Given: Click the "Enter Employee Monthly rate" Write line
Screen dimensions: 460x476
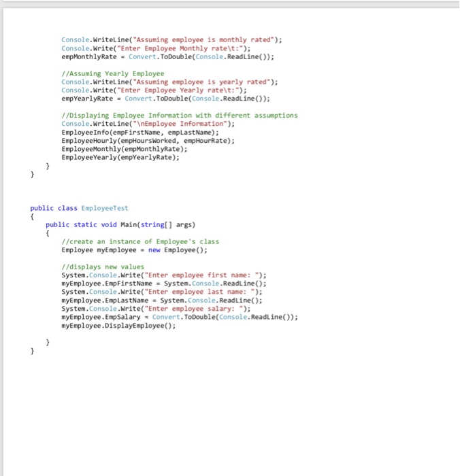Looking at the screenshot, I should pyautogui.click(x=156, y=48).
